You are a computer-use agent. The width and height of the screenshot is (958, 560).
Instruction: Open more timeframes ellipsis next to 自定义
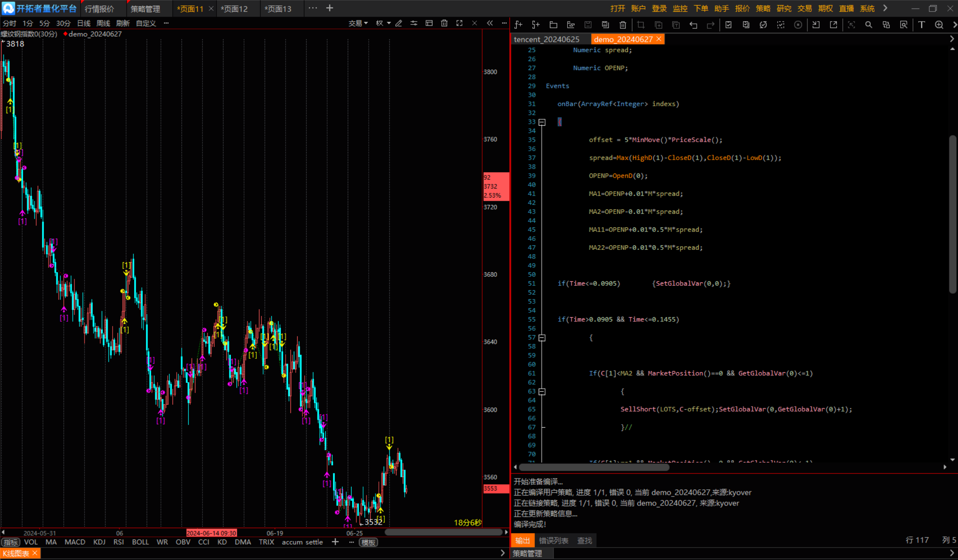[x=166, y=23]
